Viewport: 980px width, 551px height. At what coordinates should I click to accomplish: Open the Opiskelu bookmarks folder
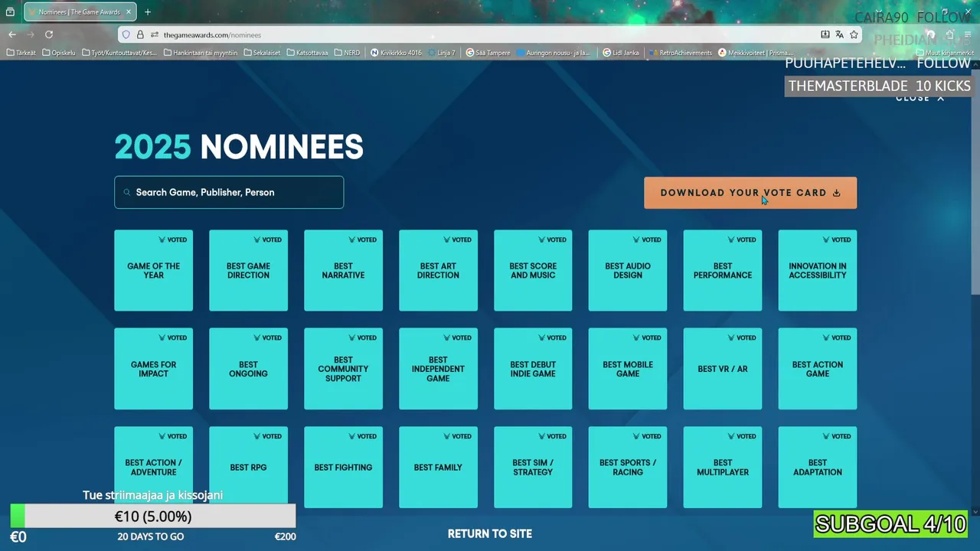coord(59,53)
